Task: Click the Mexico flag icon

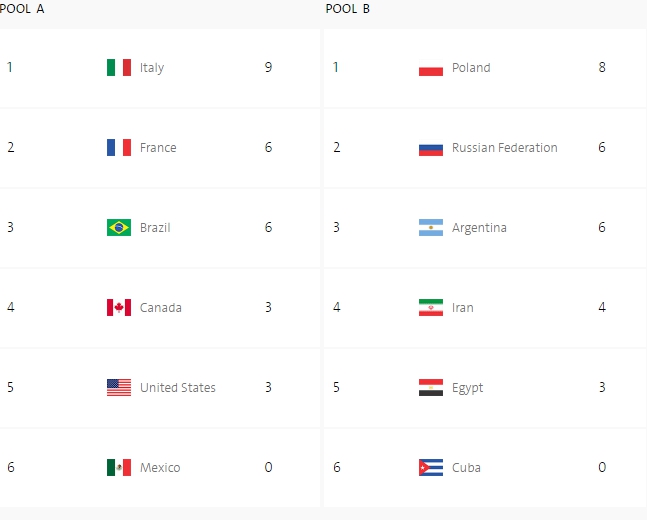Action: (x=119, y=468)
